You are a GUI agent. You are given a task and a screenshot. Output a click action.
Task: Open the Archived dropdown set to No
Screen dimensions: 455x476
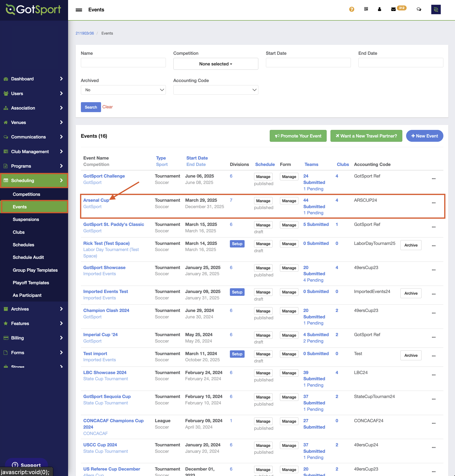coord(123,90)
